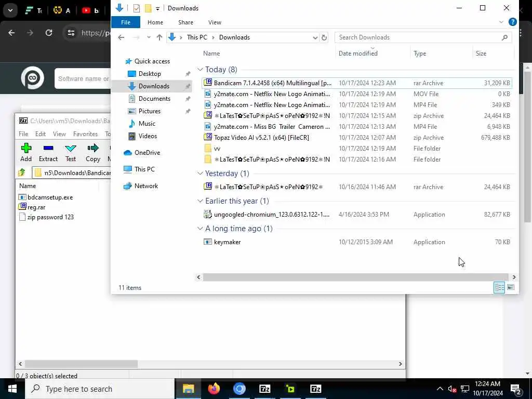Select the keymaker application
Image resolution: width=532 pixels, height=399 pixels.
click(x=356, y=242)
